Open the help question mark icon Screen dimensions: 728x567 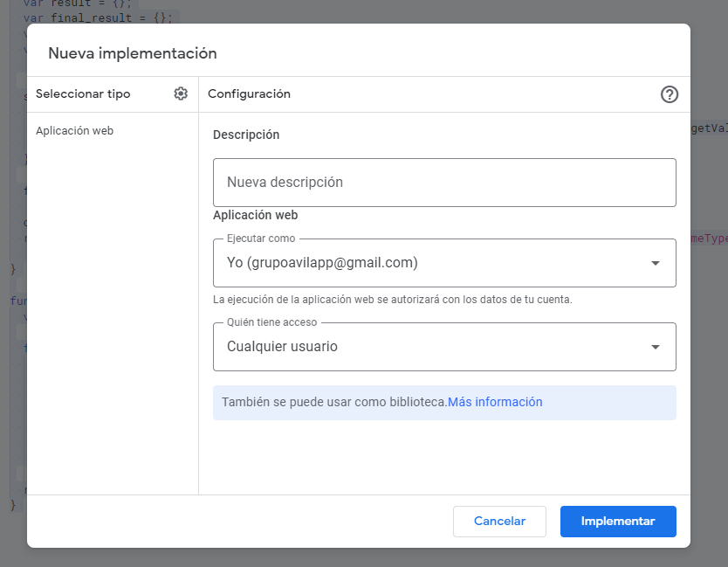pyautogui.click(x=670, y=94)
